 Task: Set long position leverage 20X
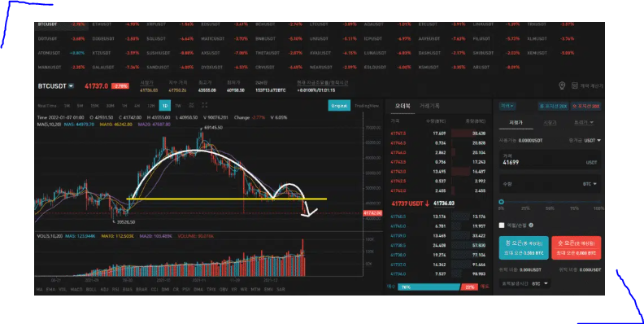[553, 106]
